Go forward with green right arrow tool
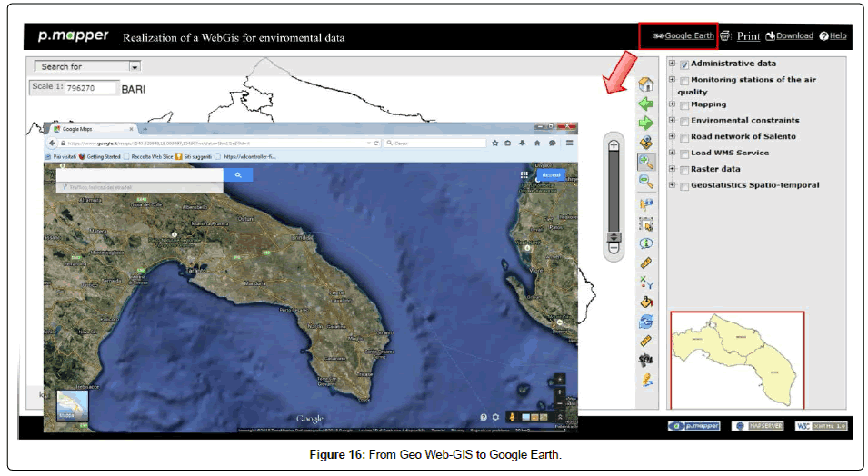 646,123
